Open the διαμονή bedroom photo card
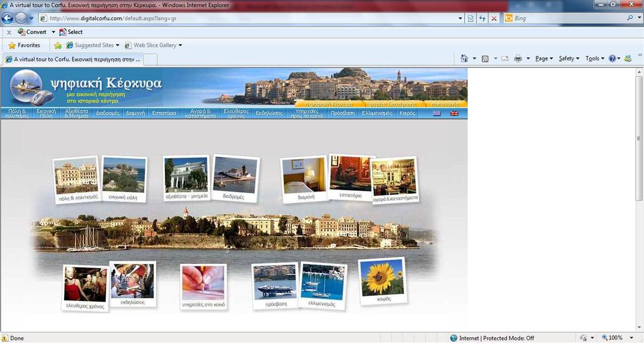Viewport: 644px width, 343px height. [304, 179]
